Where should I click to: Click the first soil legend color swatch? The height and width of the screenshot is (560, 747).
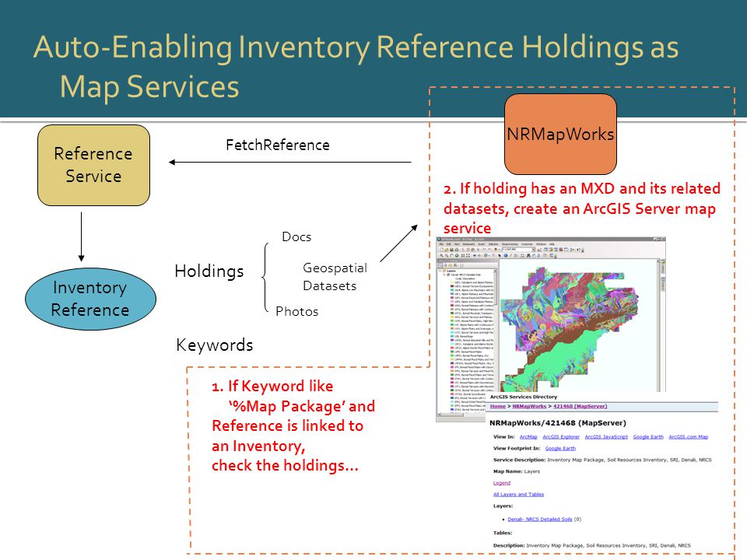click(x=452, y=282)
